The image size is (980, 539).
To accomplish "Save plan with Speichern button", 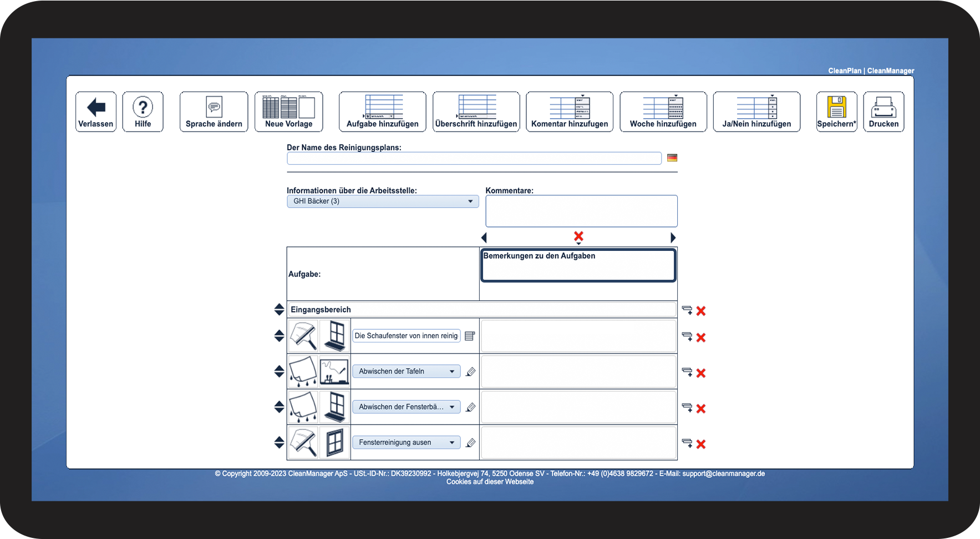I will click(x=836, y=112).
